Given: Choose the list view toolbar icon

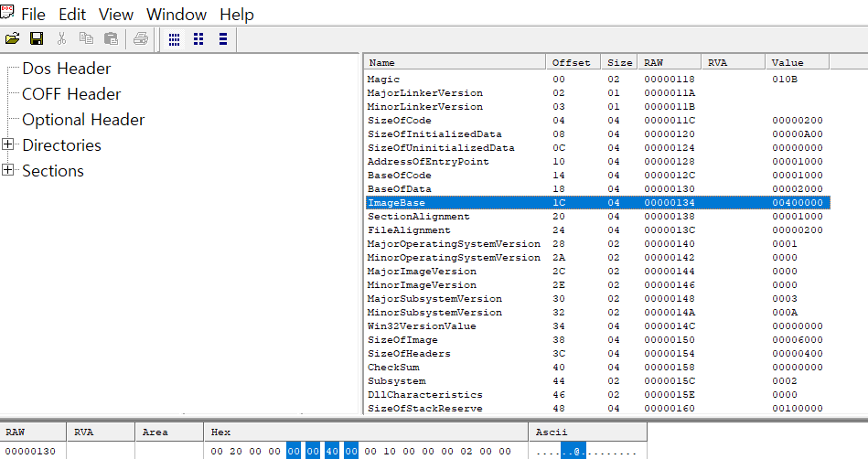Looking at the screenshot, I should click(222, 38).
